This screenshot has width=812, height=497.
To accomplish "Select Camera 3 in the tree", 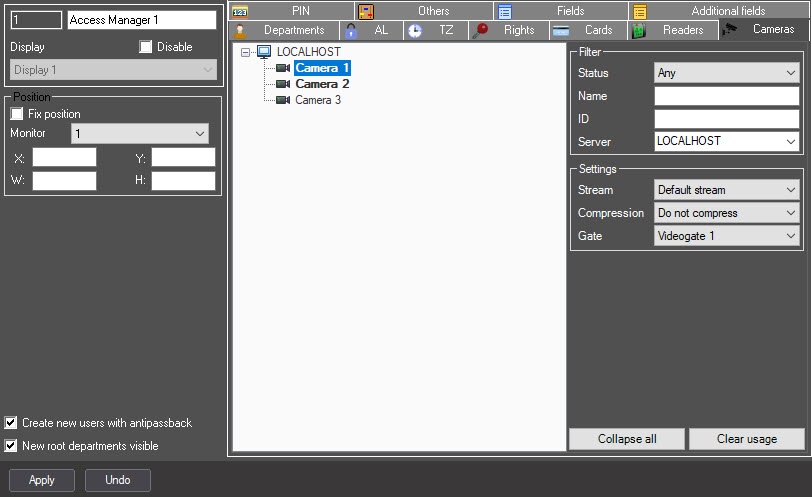I will pyautogui.click(x=318, y=100).
